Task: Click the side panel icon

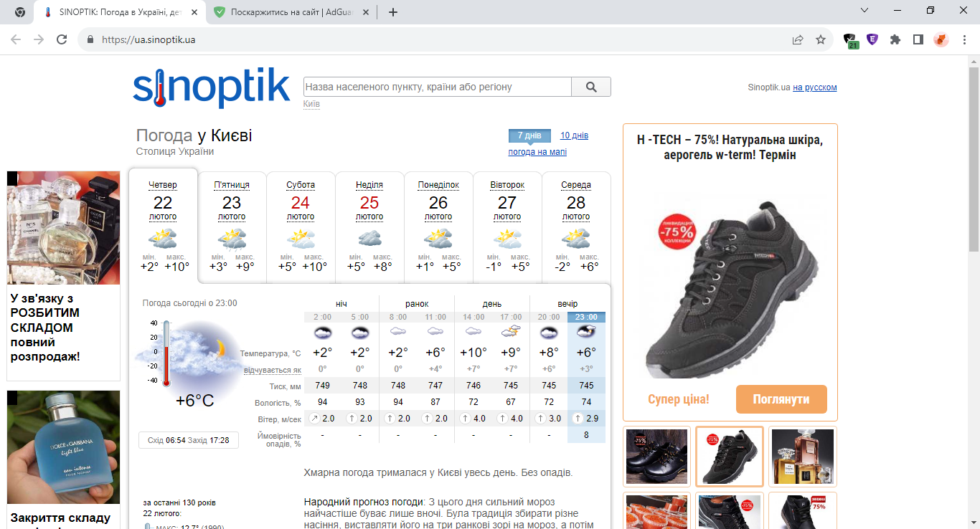Action: click(918, 40)
